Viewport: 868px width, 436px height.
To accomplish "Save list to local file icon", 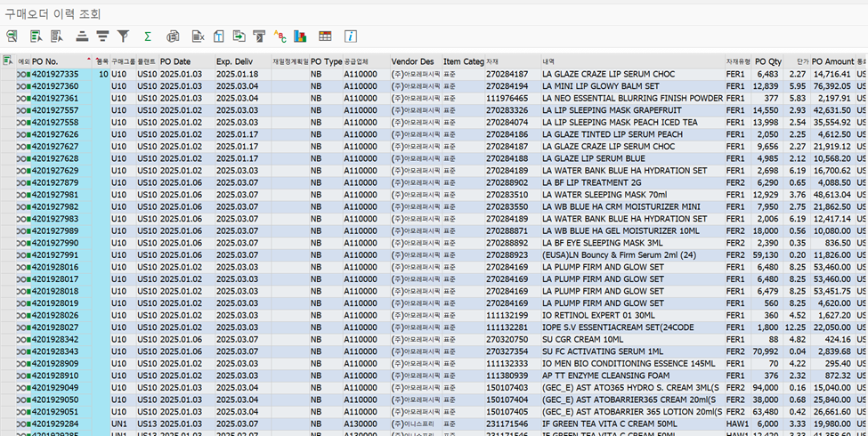I will pyautogui.click(x=239, y=36).
